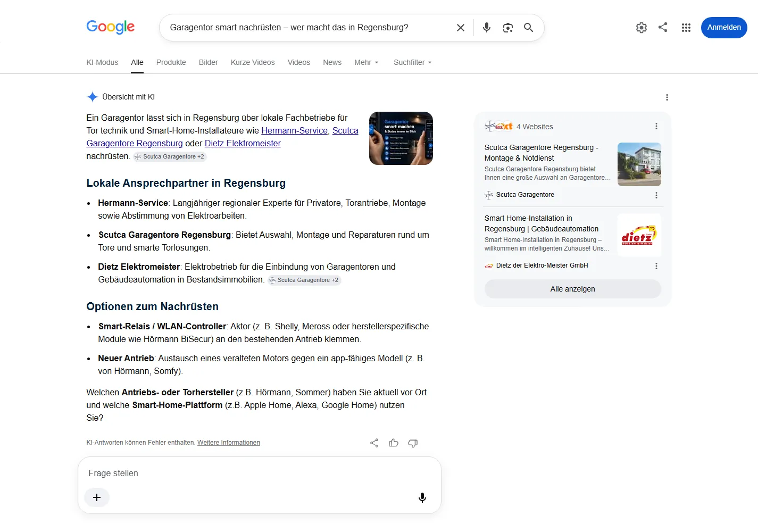The image size is (766, 532).
Task: Use microphone in Frage stellen box
Action: 422,497
